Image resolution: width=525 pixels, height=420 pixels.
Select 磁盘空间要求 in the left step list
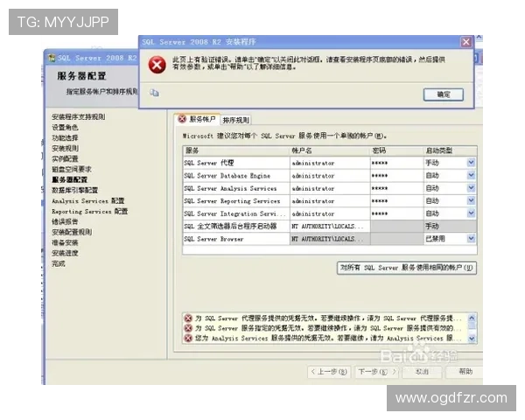[72, 169]
